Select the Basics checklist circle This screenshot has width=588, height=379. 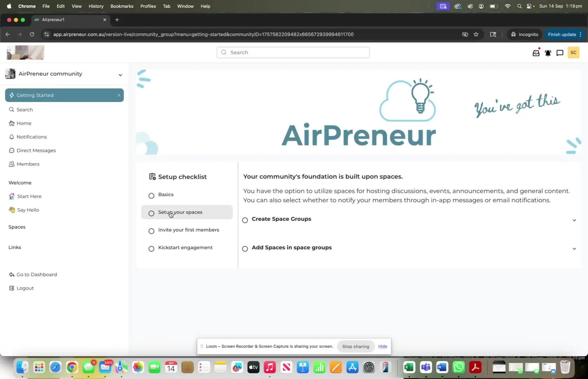point(151,195)
